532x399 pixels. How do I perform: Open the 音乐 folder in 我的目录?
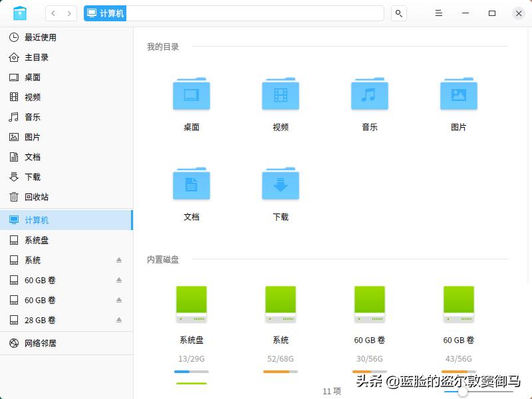tap(369, 94)
